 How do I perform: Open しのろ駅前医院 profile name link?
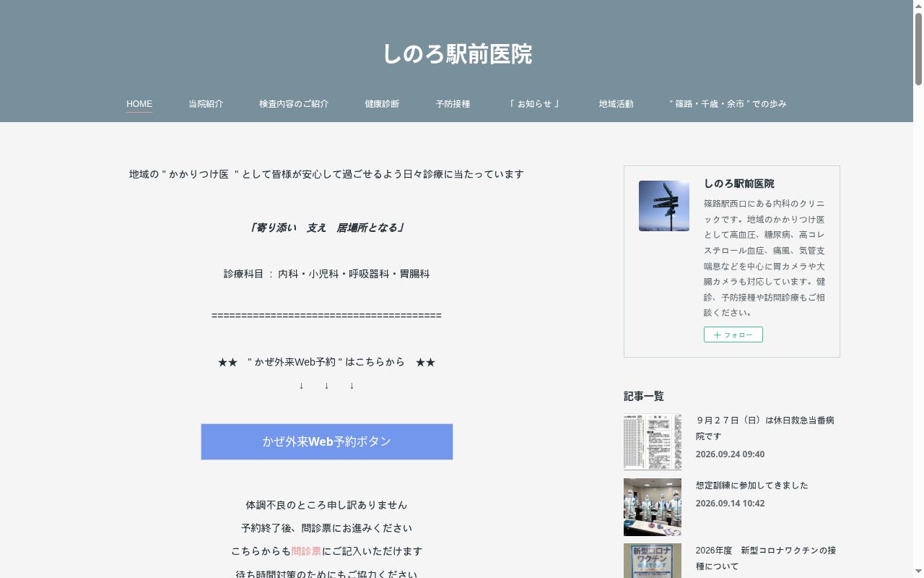click(x=739, y=184)
